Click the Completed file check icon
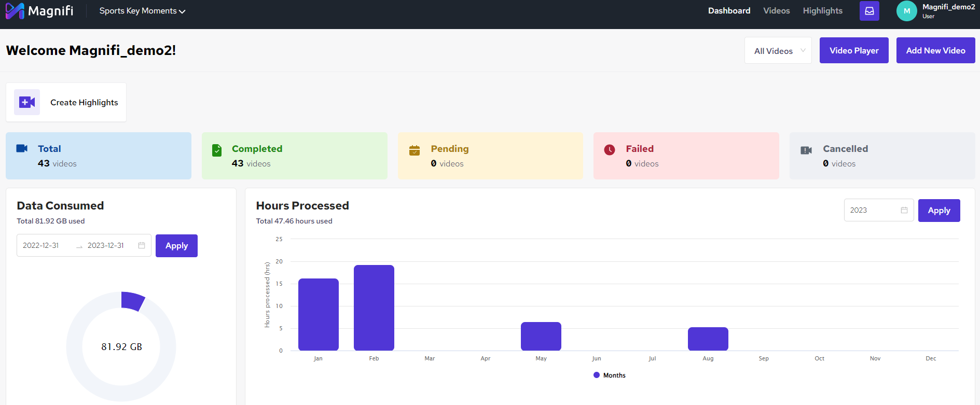The image size is (980, 405). (217, 150)
